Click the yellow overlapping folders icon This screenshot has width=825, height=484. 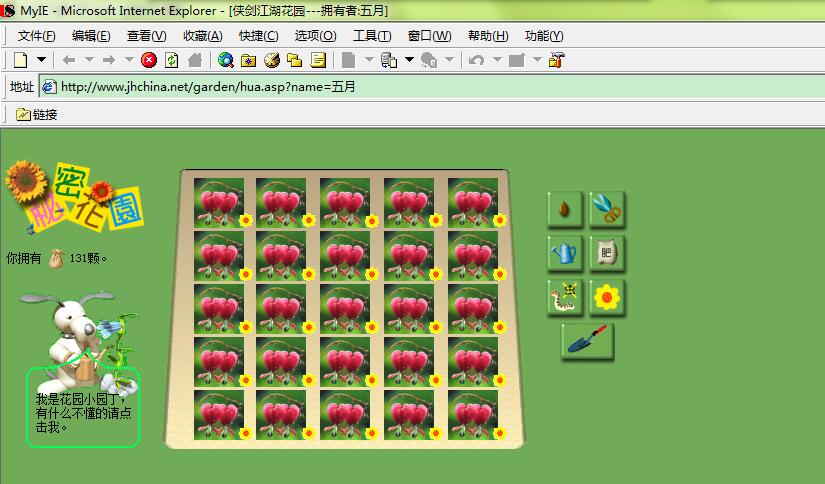point(295,60)
